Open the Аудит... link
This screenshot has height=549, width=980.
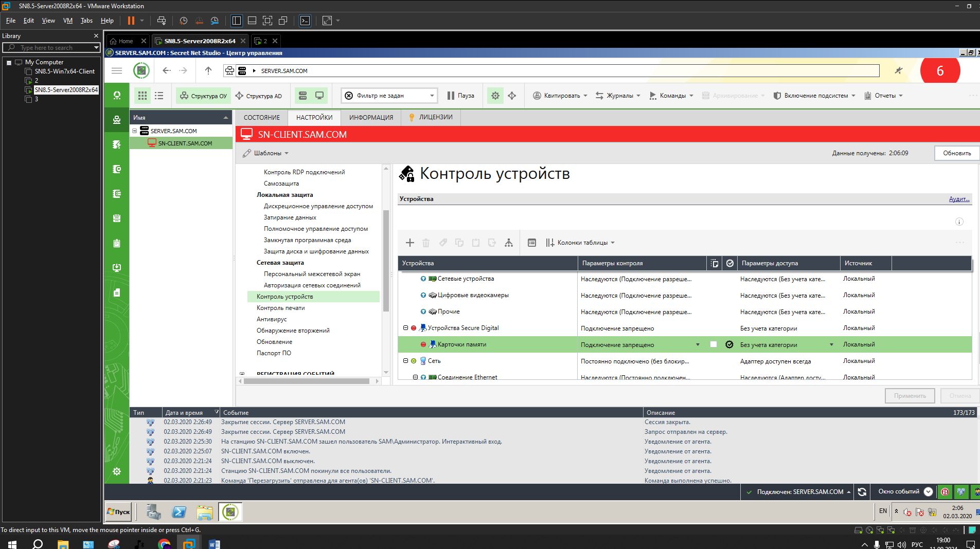coord(959,199)
